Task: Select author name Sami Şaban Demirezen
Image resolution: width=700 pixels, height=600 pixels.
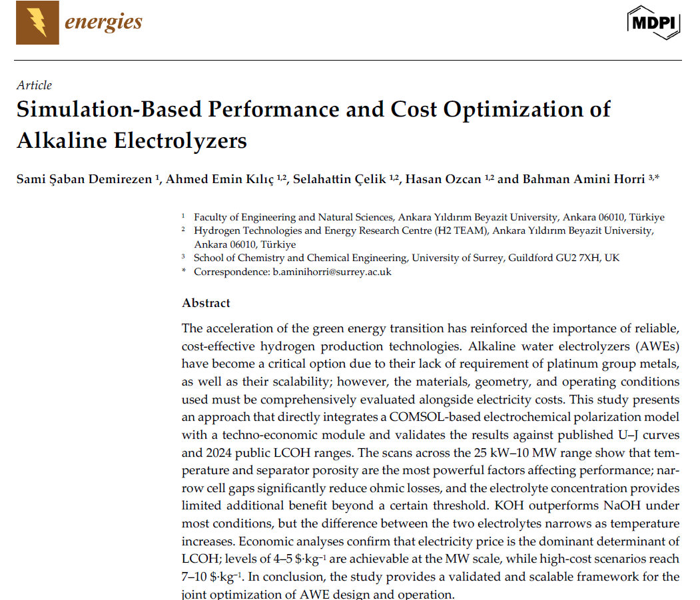Action: (x=84, y=180)
